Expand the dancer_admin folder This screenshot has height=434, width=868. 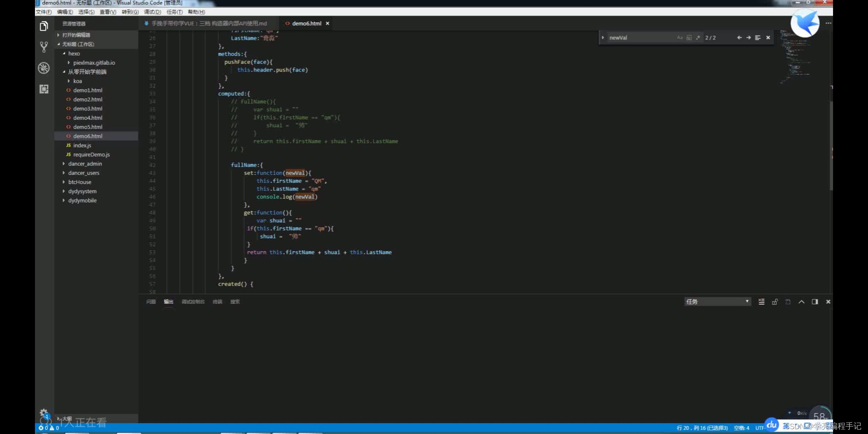coord(96,164)
